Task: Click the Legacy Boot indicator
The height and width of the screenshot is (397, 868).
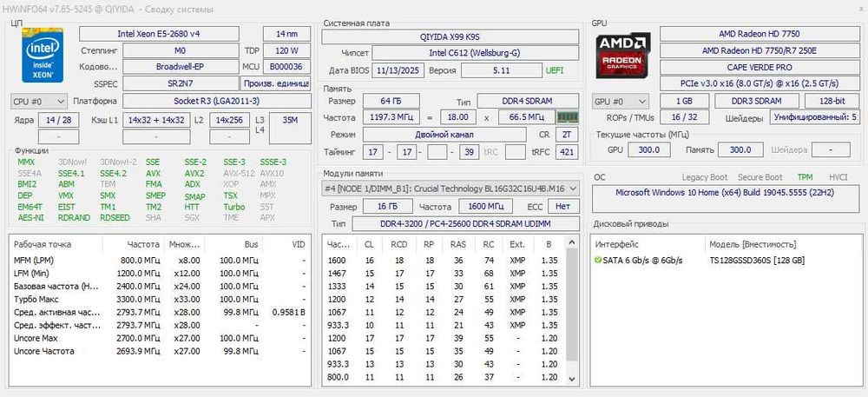Action: 704,177
